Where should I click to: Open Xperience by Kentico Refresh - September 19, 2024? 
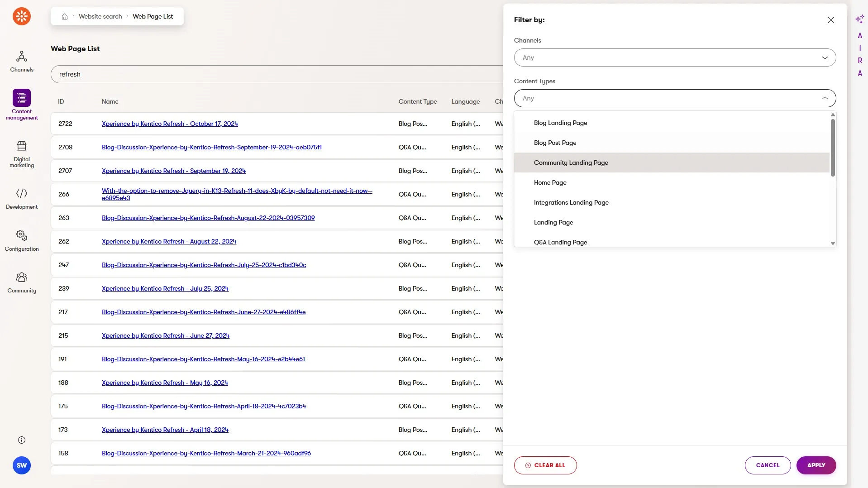pyautogui.click(x=174, y=171)
